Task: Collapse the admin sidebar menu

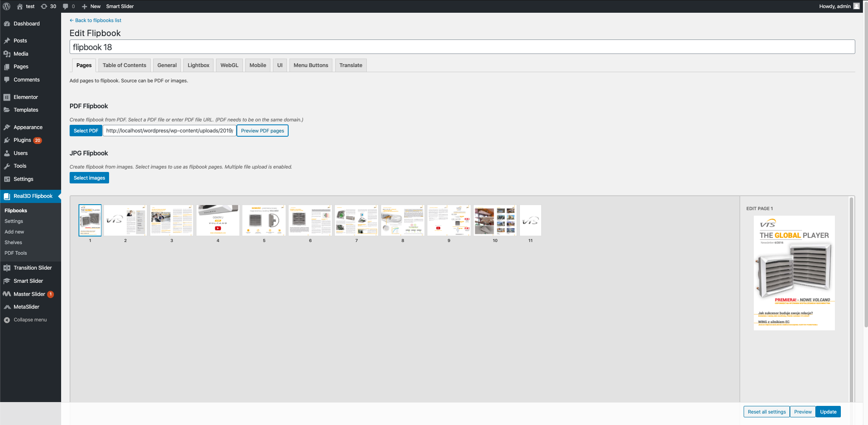Action: (x=7, y=319)
